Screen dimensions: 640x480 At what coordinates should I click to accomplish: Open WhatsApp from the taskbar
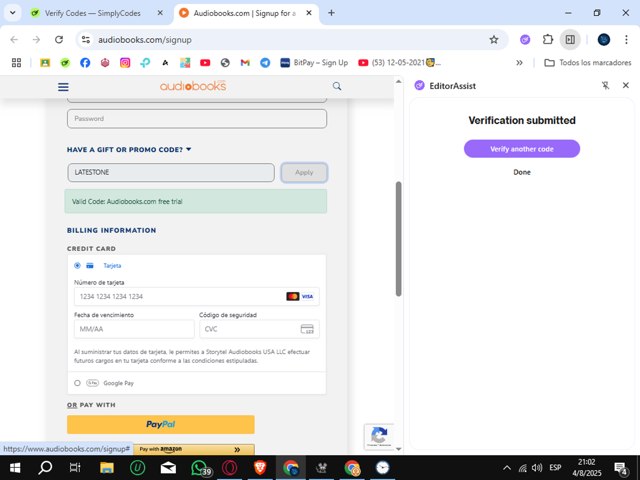pyautogui.click(x=200, y=468)
